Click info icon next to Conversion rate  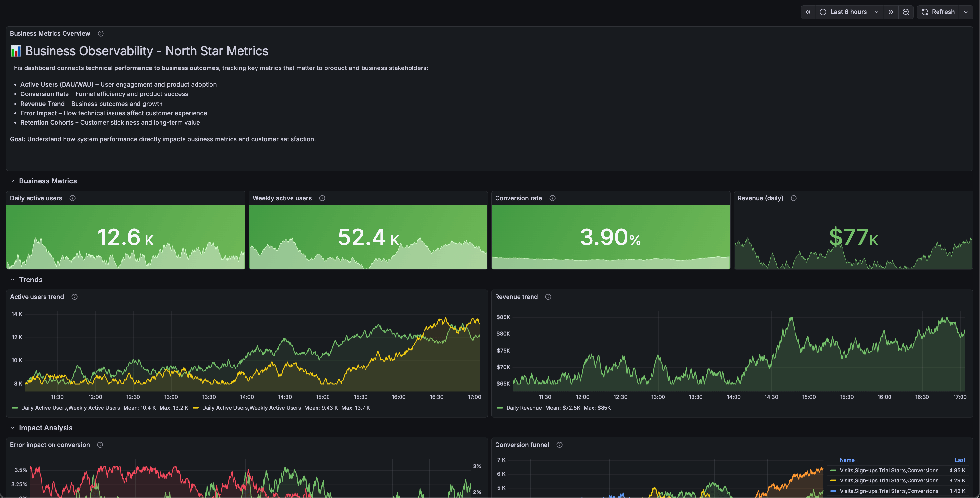click(x=552, y=198)
